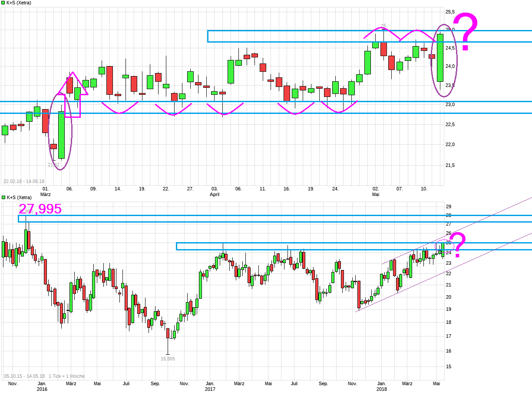Viewport: 532px width, 393px height.
Task: Click the green legend square of the top chart
Action: [3, 3]
